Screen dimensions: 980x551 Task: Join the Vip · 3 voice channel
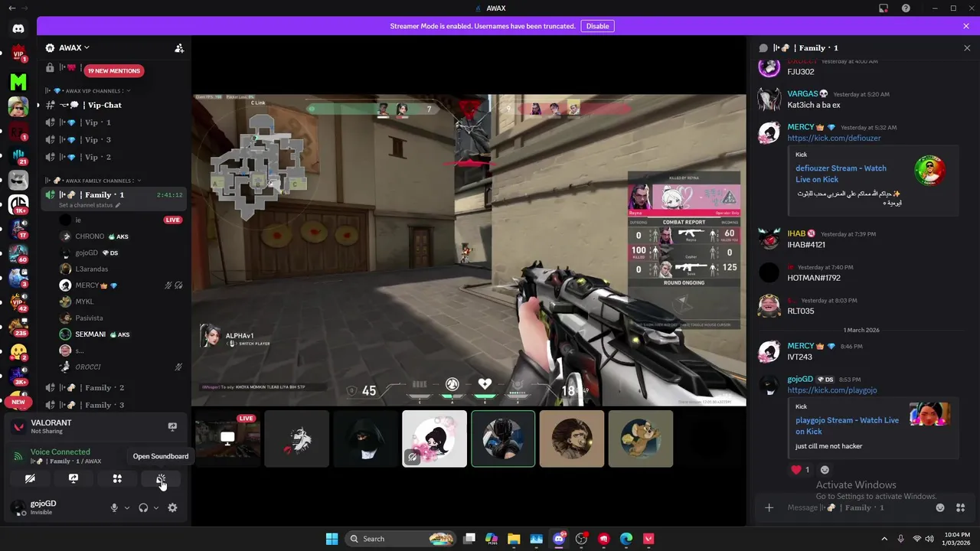[113, 140]
